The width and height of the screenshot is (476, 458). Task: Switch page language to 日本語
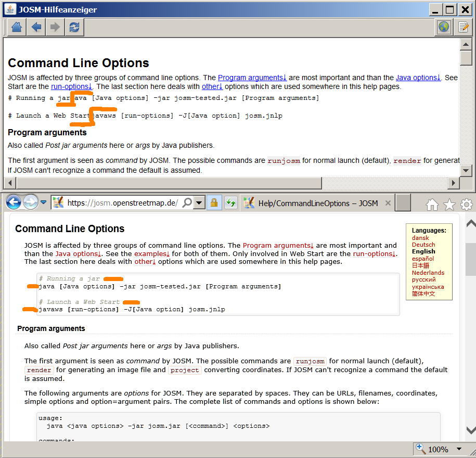pyautogui.click(x=420, y=266)
